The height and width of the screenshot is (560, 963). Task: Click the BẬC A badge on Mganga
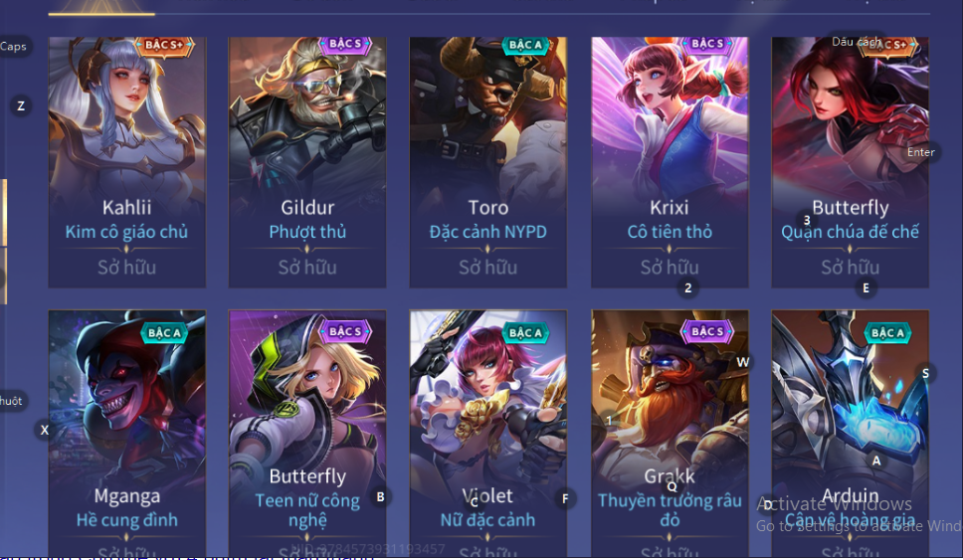(x=164, y=333)
